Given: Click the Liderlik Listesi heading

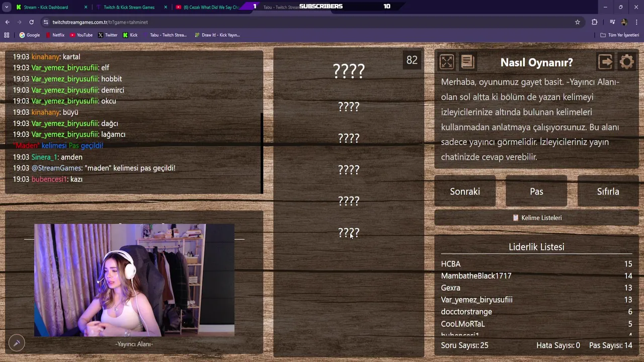Looking at the screenshot, I should (536, 247).
